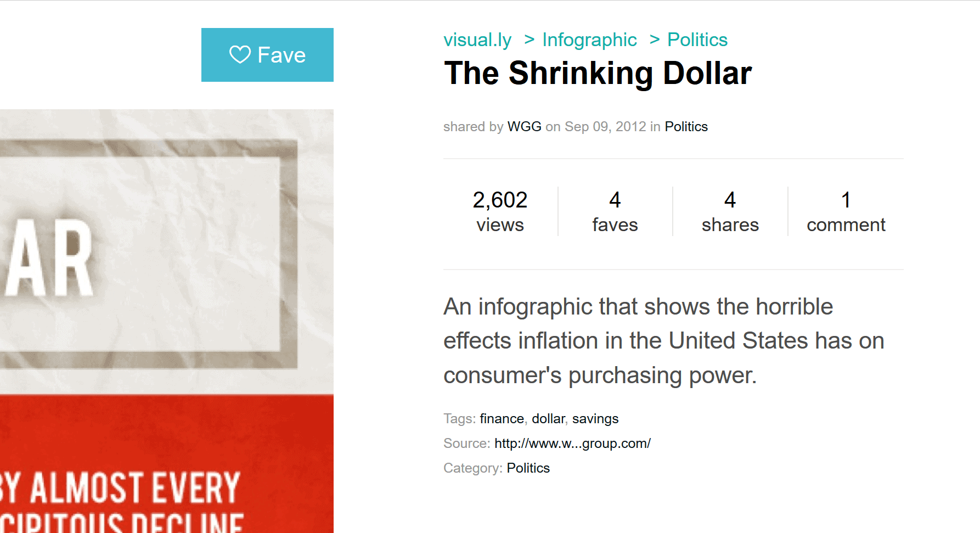
Task: Select the 2,602 views stat
Action: click(x=500, y=211)
